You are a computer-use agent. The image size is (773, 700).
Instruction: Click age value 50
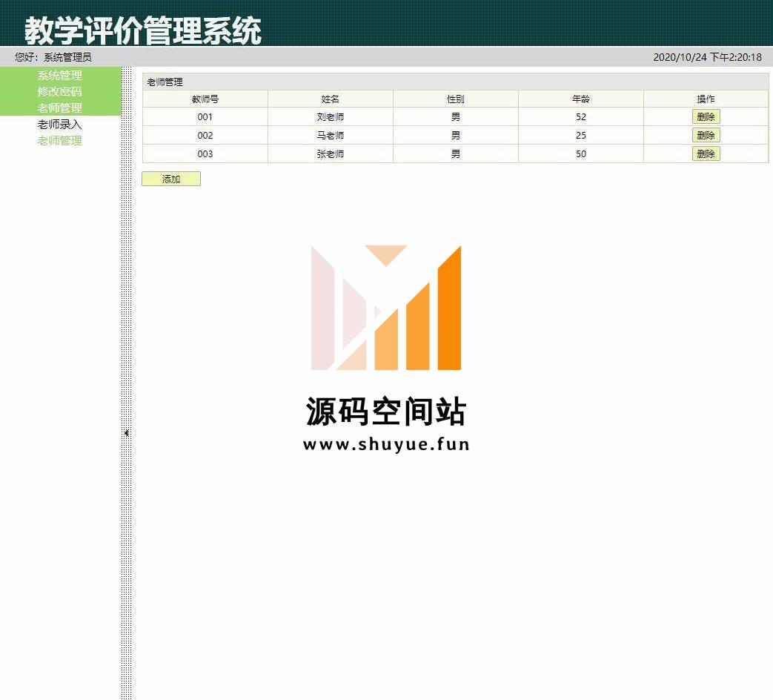click(581, 154)
